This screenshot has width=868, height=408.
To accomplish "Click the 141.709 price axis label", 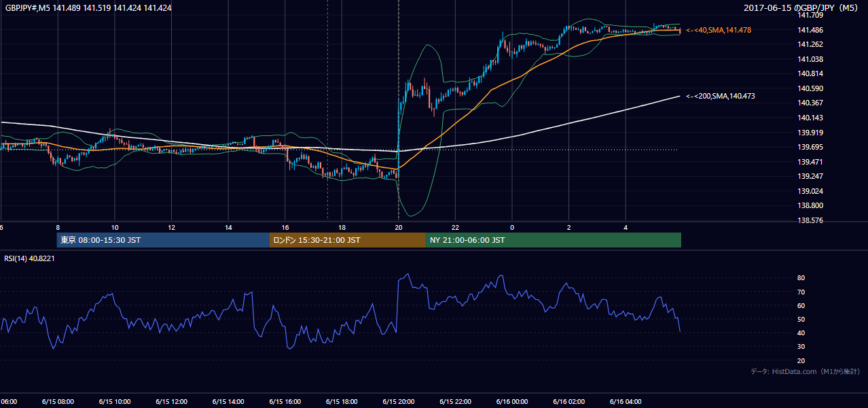I will [x=810, y=15].
